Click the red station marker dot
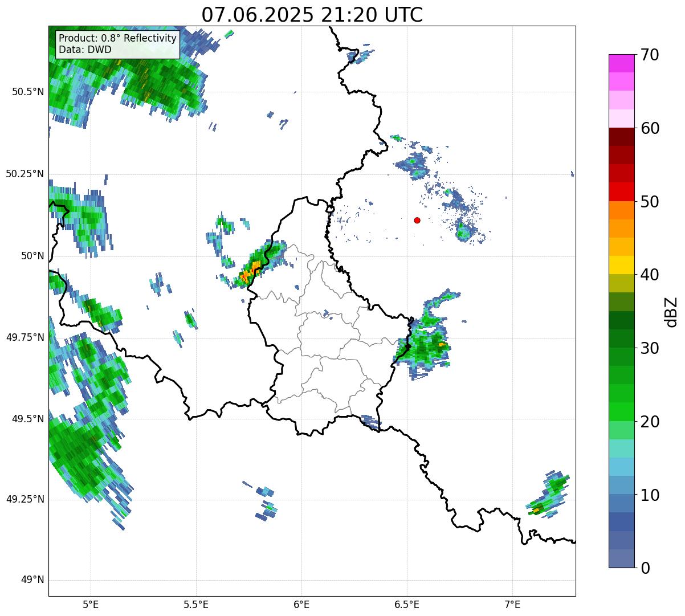 [417, 220]
